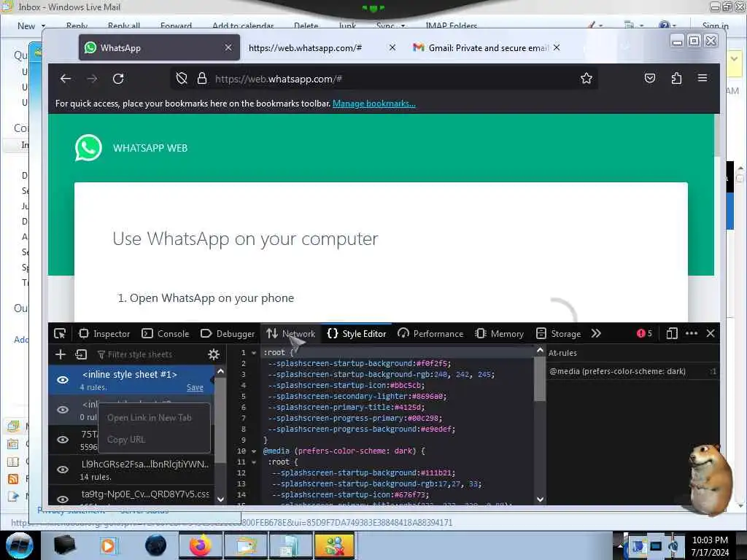Save inline style sheet #1
Screen dimensions: 747x560
[195, 387]
